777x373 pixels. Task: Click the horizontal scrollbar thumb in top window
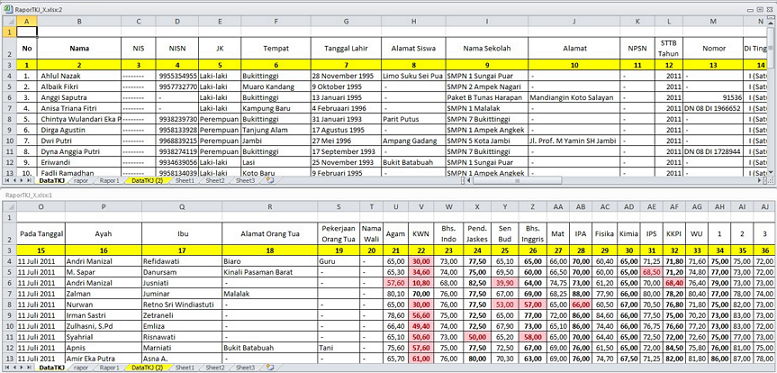(x=517, y=181)
